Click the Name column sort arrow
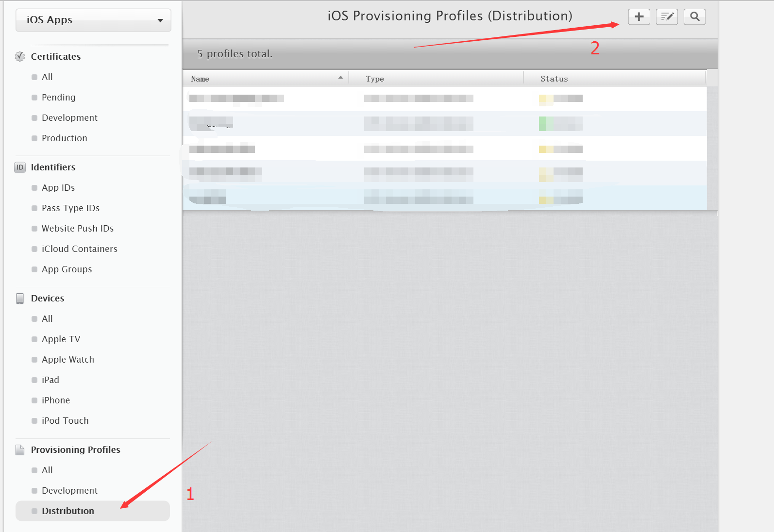 click(x=340, y=78)
